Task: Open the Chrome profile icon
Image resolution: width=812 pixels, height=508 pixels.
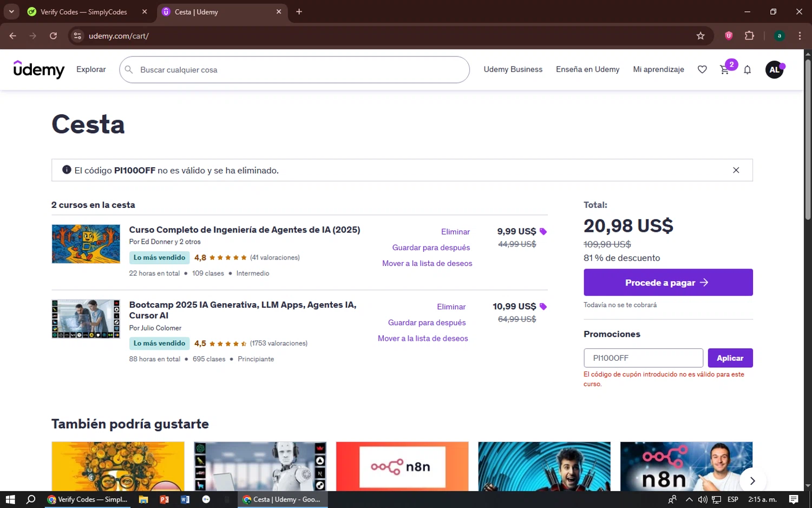Action: (x=779, y=36)
